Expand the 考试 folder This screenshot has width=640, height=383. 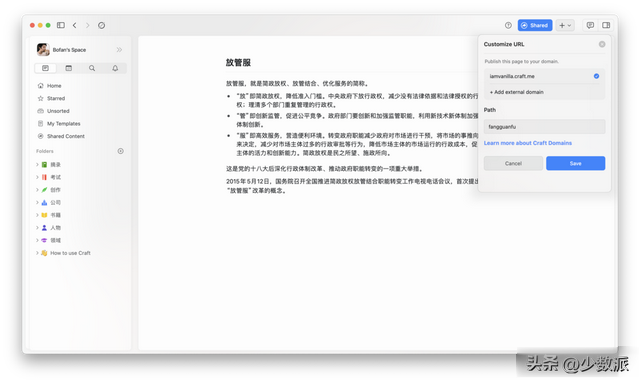37,177
